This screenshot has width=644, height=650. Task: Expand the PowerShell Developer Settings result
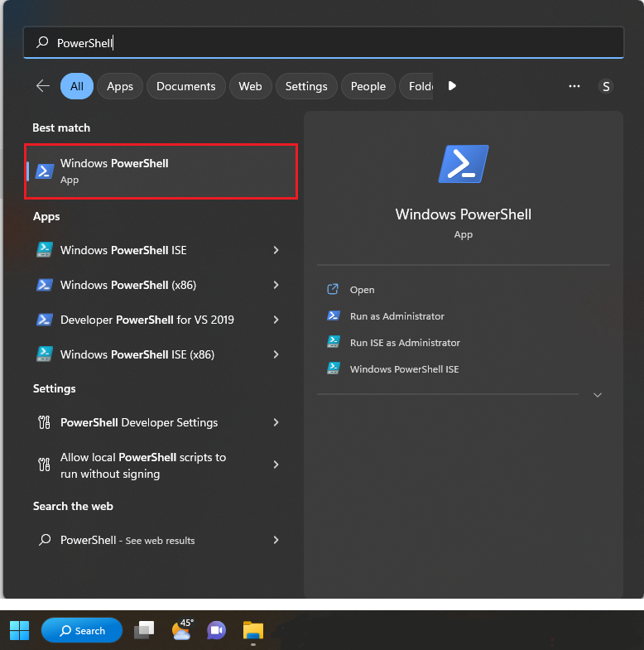tap(276, 422)
